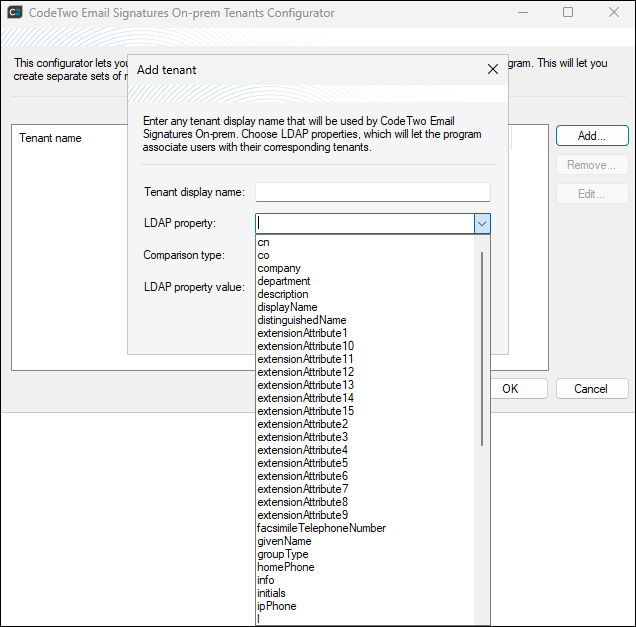Select 'facsimileTelephoneNumber' list entry
The width and height of the screenshot is (636, 627).
tap(321, 528)
